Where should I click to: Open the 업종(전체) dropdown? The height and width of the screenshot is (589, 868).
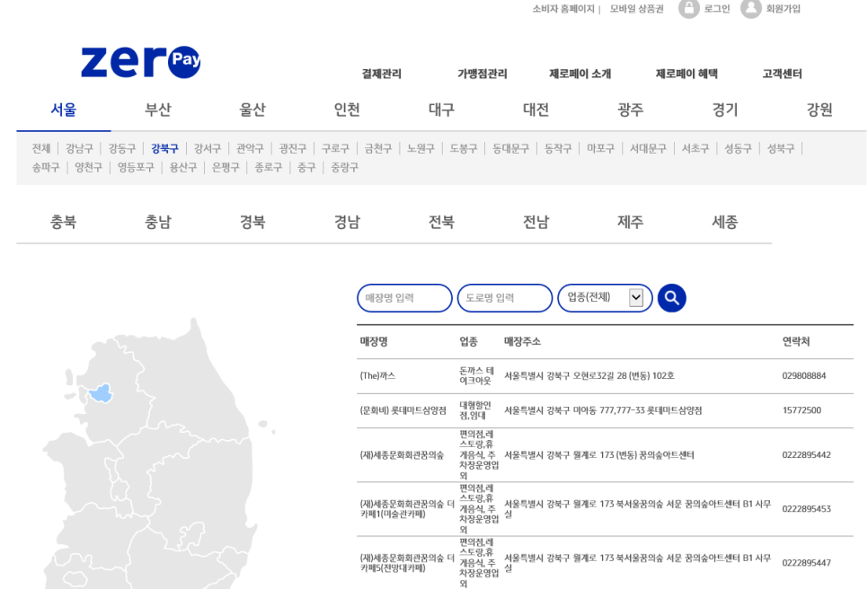coord(605,298)
